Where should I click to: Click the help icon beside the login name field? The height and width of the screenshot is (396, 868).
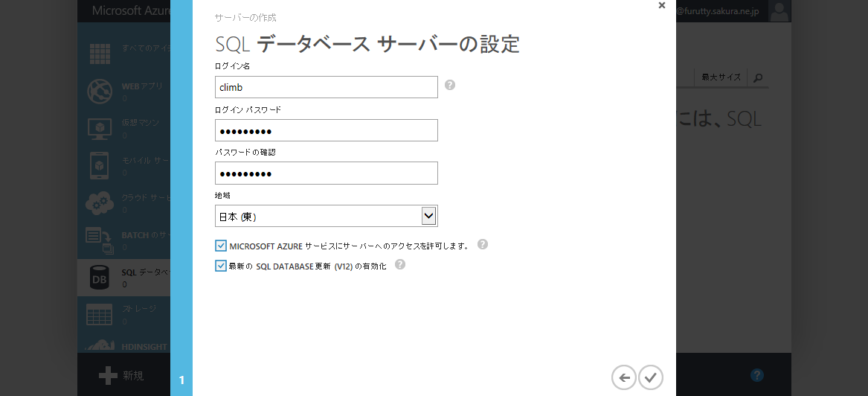coord(450,85)
